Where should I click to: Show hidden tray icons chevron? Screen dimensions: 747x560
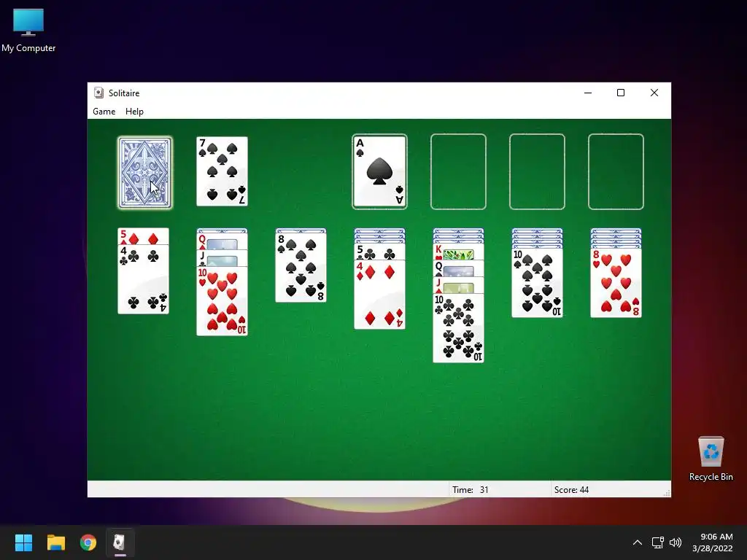pyautogui.click(x=638, y=542)
